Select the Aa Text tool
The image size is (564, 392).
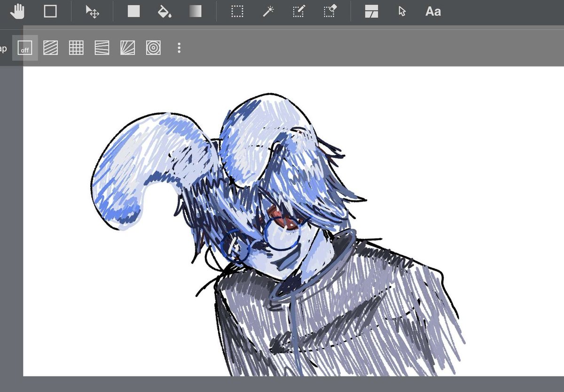433,11
